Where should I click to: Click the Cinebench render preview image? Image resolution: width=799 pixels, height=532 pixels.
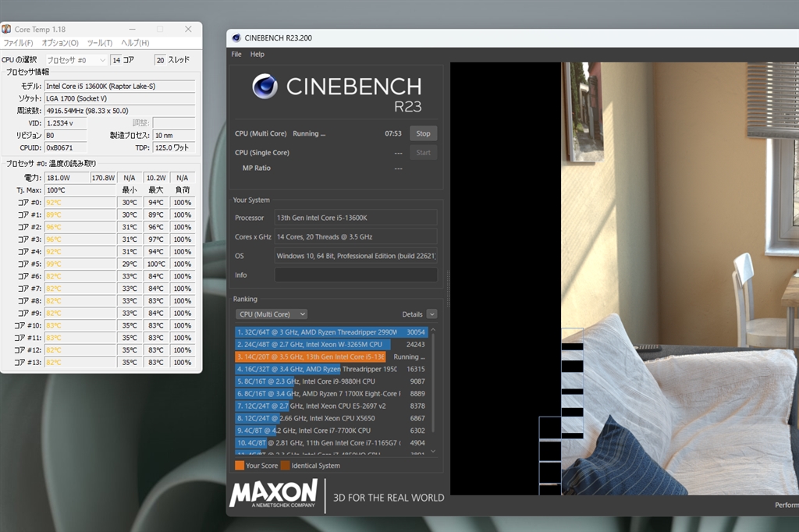pos(624,278)
